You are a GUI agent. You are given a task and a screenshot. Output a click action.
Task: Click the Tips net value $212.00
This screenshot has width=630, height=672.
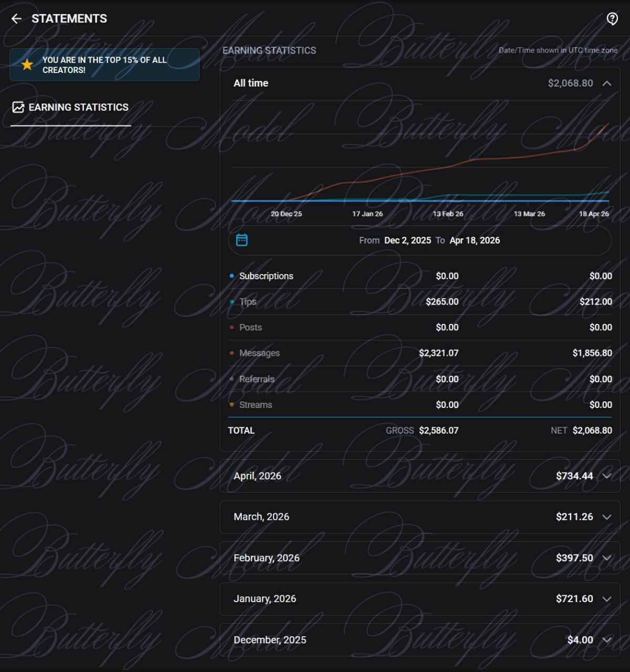596,301
